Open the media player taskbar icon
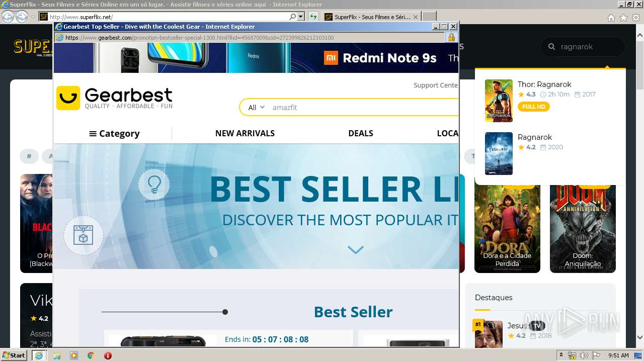 [x=74, y=355]
